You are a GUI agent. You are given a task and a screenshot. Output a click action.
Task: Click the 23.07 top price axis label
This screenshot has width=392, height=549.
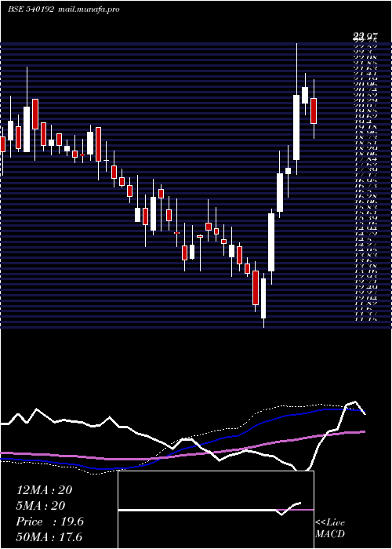pos(365,36)
